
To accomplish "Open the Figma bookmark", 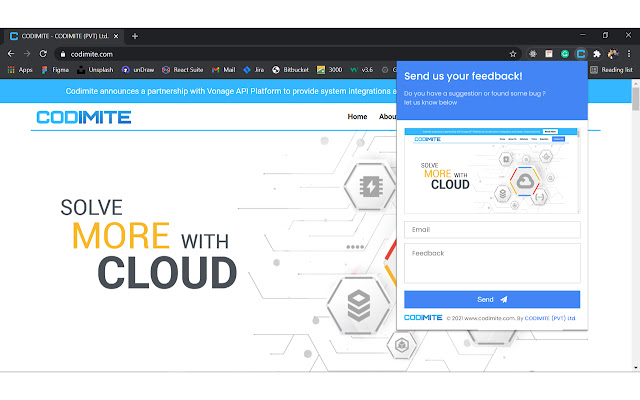I will pyautogui.click(x=55, y=70).
